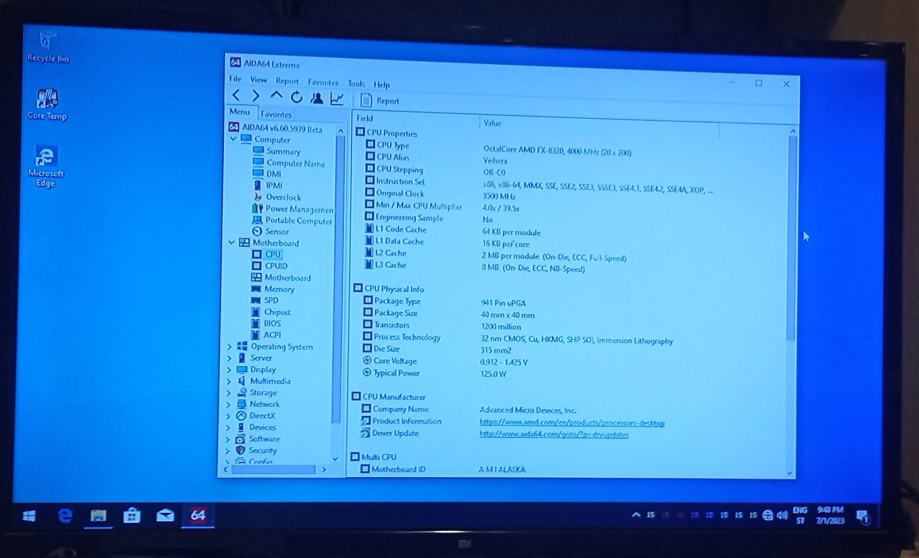The width and height of the screenshot is (919, 558).
Task: Open the Tools menu
Action: pos(356,84)
